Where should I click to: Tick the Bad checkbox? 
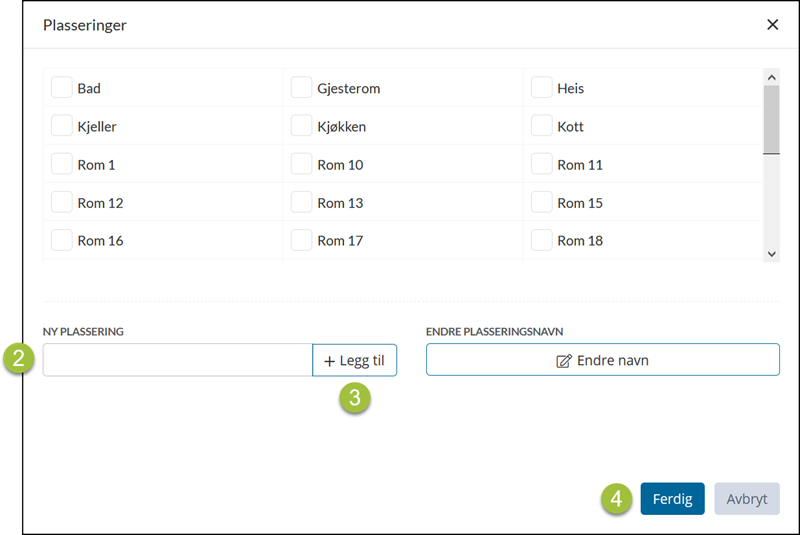click(x=62, y=88)
